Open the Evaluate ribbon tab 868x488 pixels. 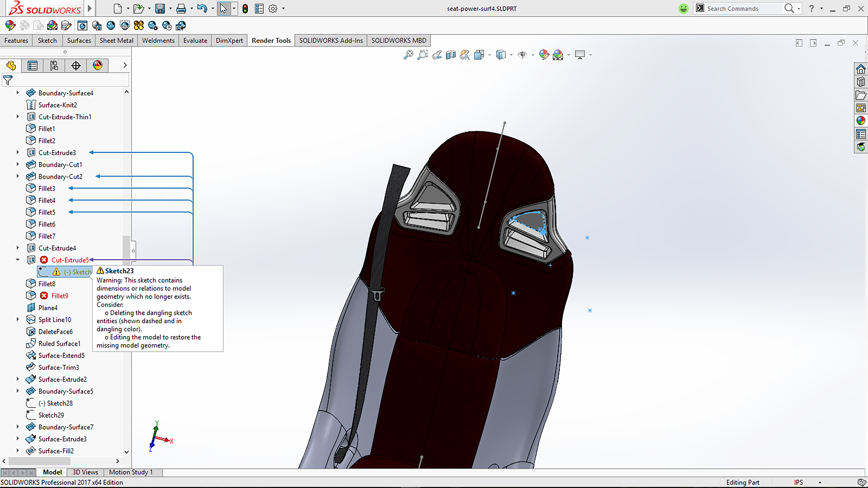click(x=195, y=40)
